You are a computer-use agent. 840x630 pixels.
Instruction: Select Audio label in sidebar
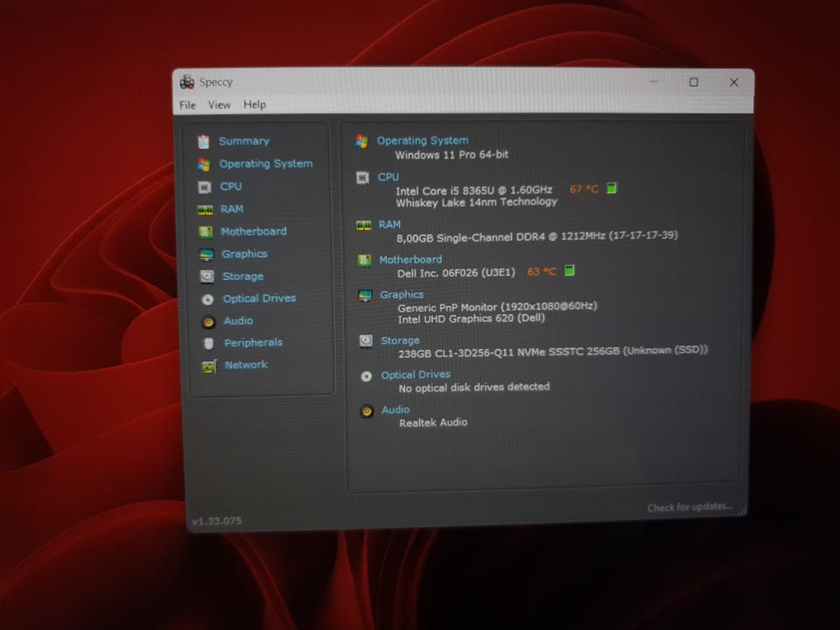(x=238, y=321)
